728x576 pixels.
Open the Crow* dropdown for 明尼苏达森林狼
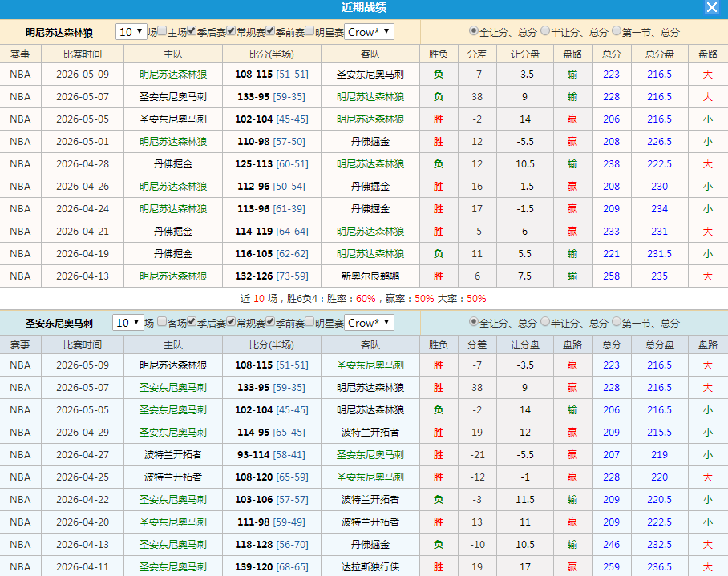click(x=369, y=32)
